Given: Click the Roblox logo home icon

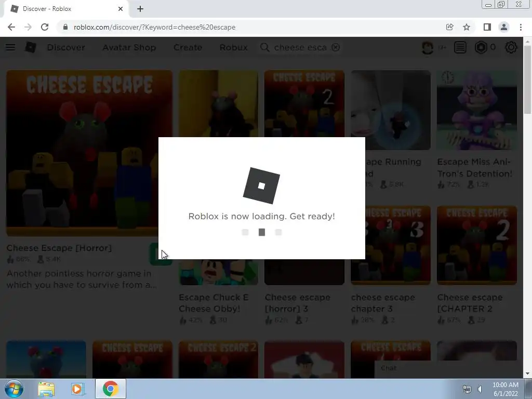Looking at the screenshot, I should point(30,47).
